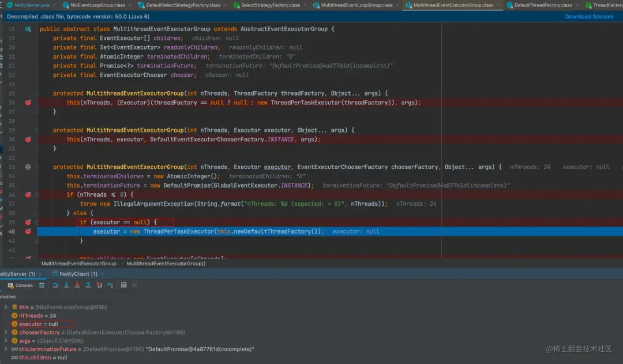Click 'ThreadPerTaskExecutor' on line 40
The image size is (623, 364).
point(178,231)
